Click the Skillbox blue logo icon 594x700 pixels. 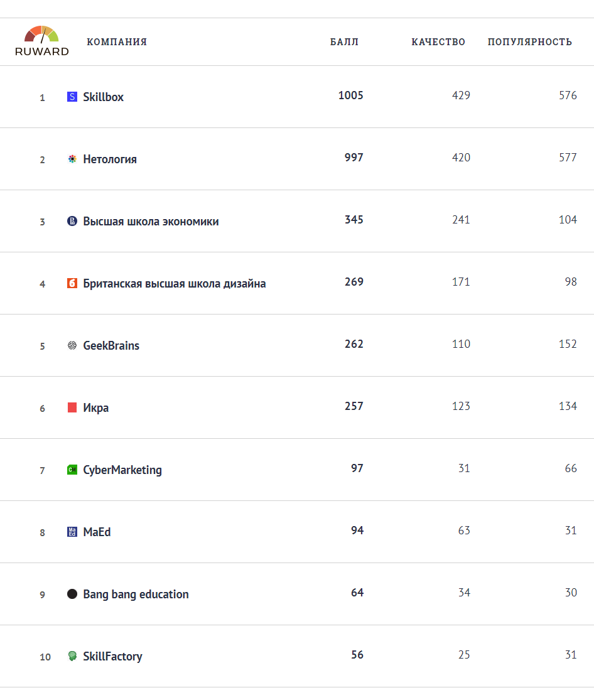[x=72, y=97]
